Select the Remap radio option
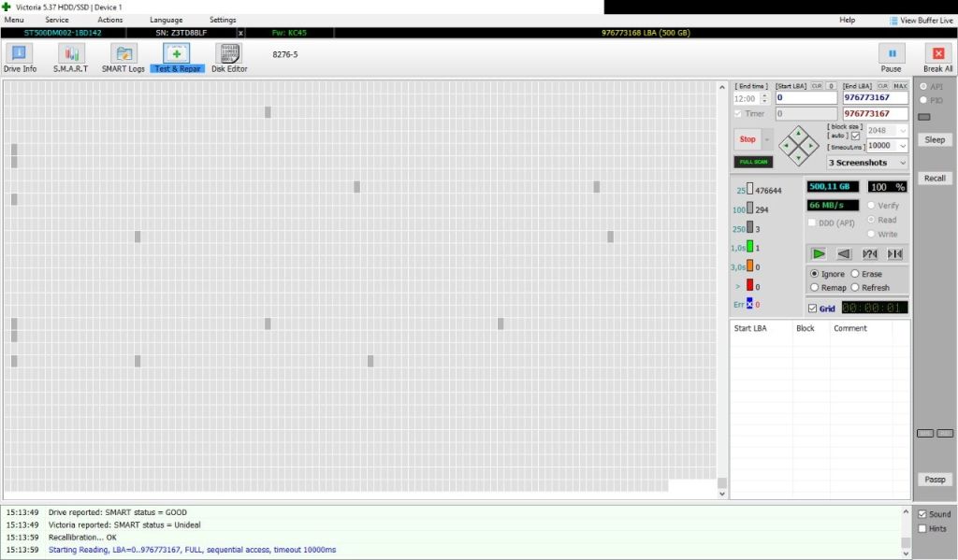This screenshot has width=958, height=560. coord(815,287)
